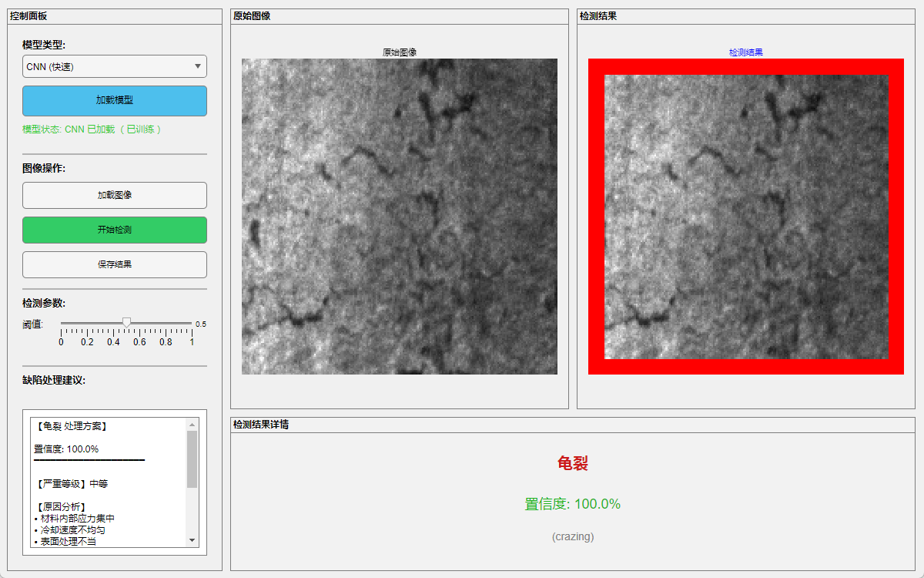924x578 pixels.
Task: Click the (crazing) label in details panel
Action: tap(573, 536)
